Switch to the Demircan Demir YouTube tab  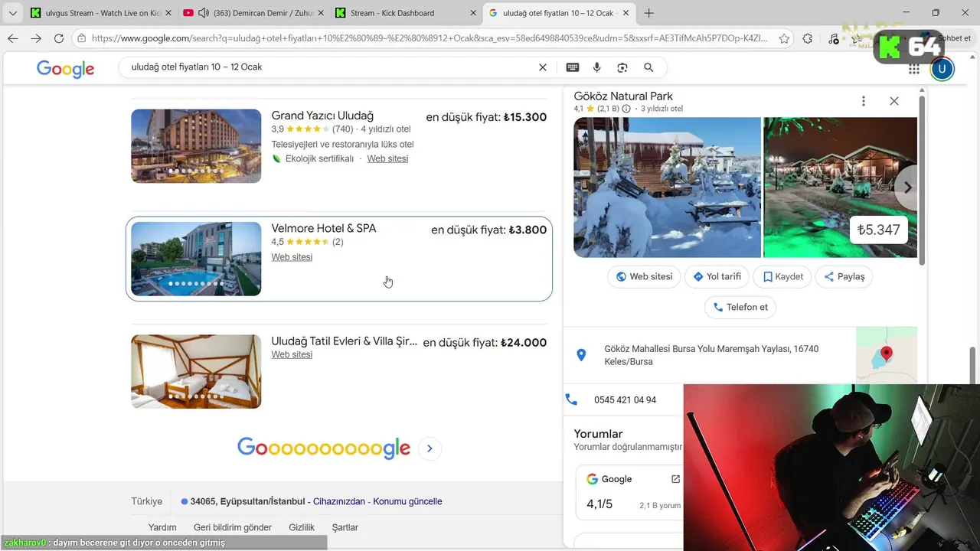253,13
